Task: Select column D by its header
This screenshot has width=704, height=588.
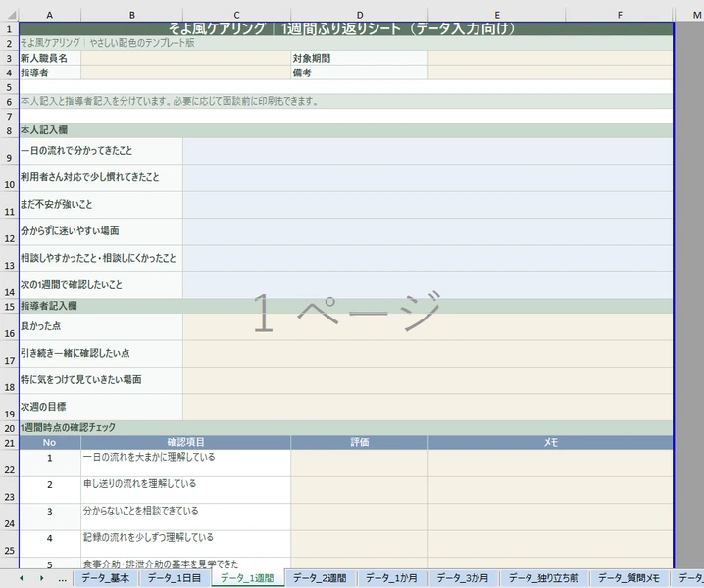Action: (x=359, y=14)
